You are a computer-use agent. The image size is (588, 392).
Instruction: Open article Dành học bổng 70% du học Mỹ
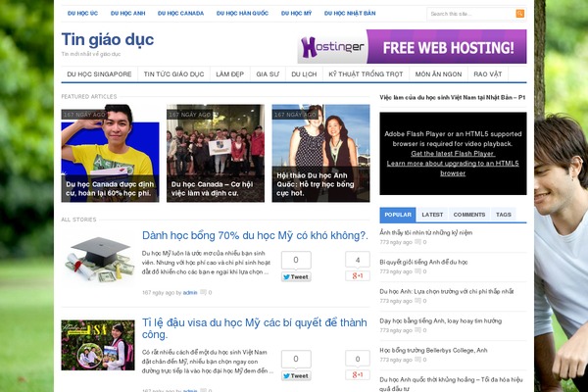click(x=255, y=235)
